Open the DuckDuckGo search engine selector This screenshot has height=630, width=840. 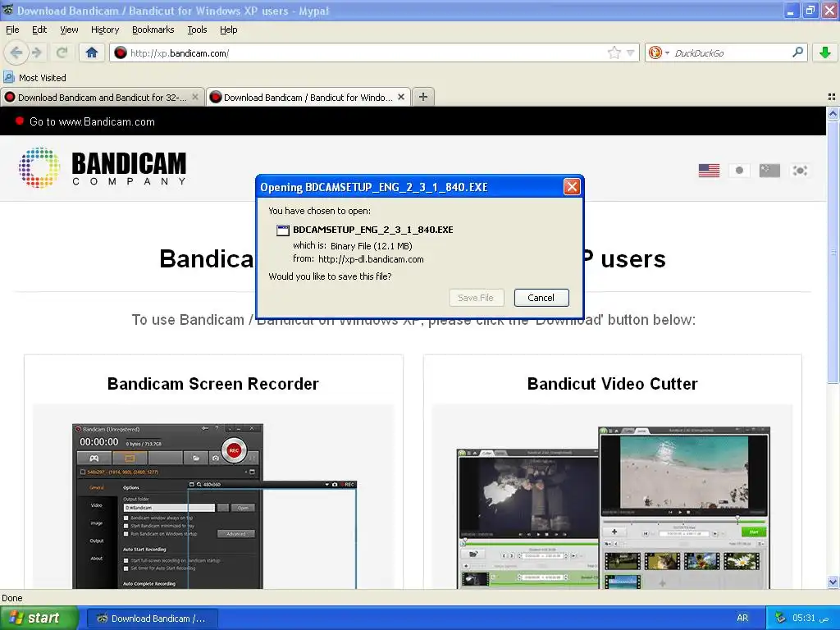pos(659,52)
